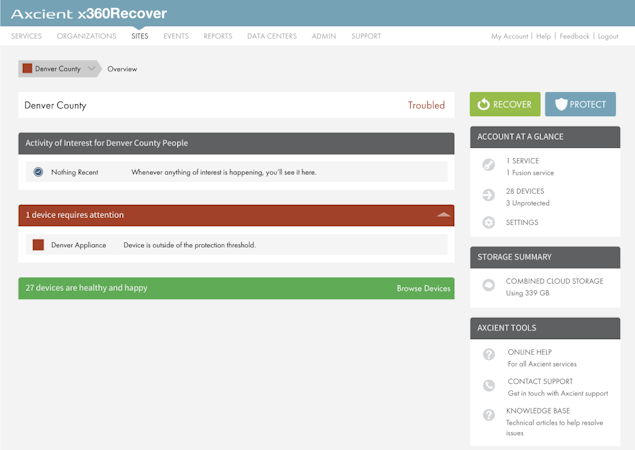Click the 1 Fusion service text

pyautogui.click(x=530, y=173)
